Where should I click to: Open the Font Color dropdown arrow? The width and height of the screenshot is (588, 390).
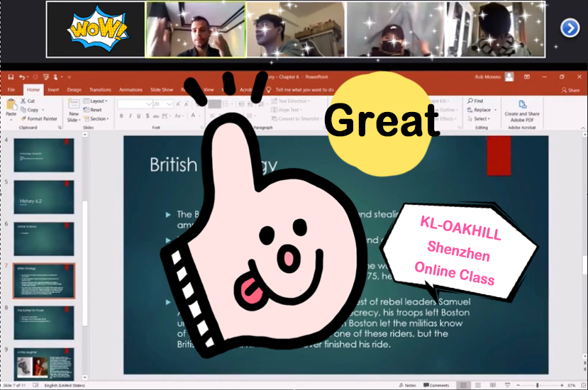tap(199, 116)
